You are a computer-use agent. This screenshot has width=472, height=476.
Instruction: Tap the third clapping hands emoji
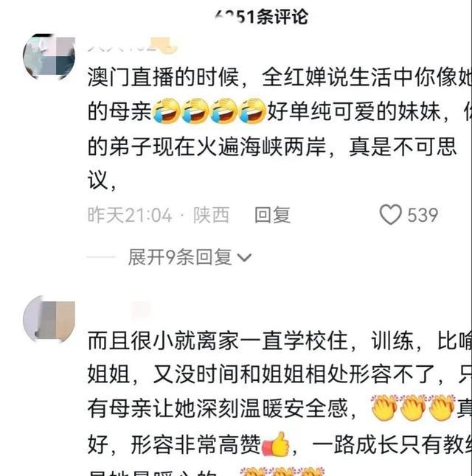(x=442, y=407)
